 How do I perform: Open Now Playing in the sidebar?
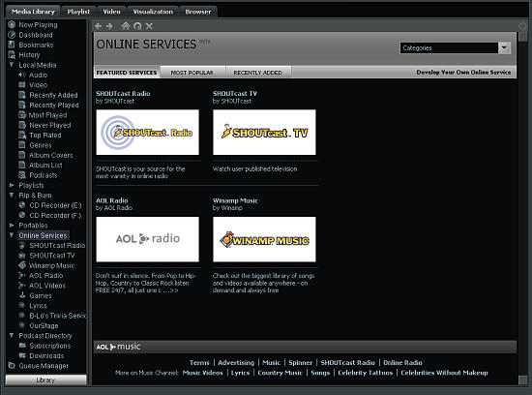pyautogui.click(x=38, y=25)
